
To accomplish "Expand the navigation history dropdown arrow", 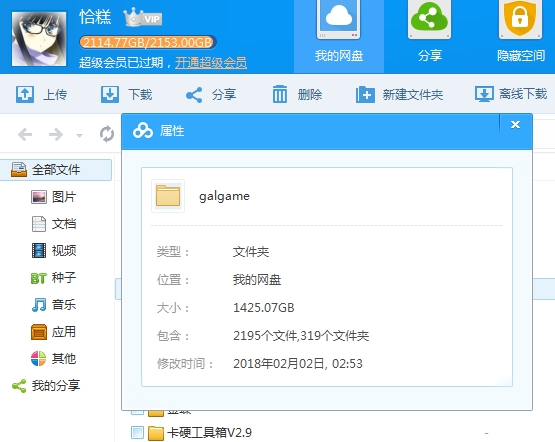I will 79,135.
